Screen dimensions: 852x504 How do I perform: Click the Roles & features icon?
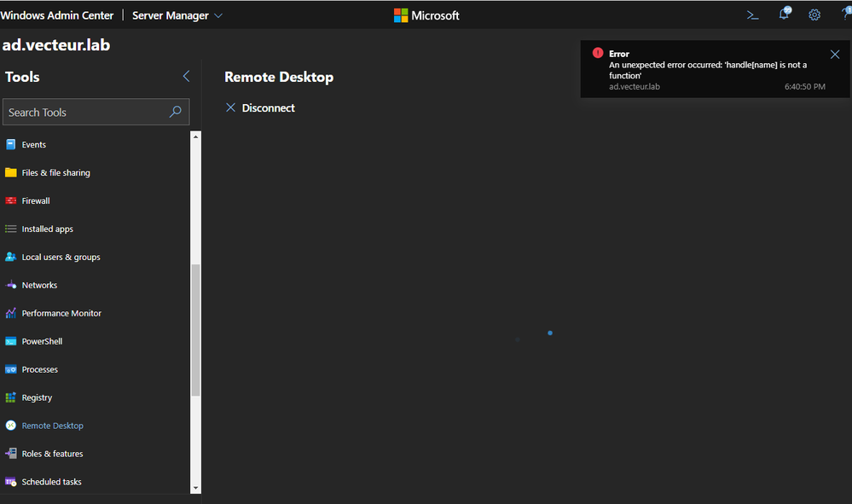tap(11, 454)
